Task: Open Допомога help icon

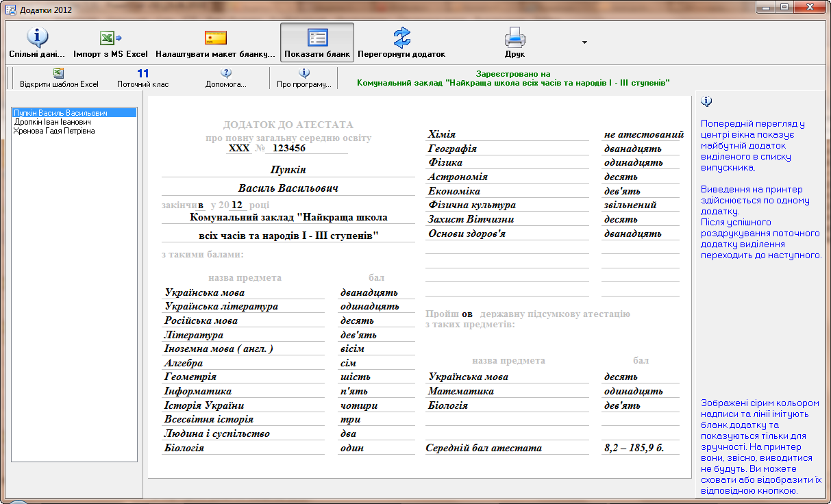Action: pyautogui.click(x=226, y=78)
